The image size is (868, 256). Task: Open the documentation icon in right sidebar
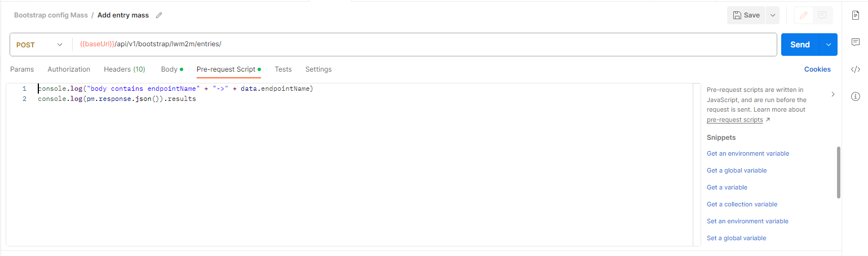click(855, 15)
